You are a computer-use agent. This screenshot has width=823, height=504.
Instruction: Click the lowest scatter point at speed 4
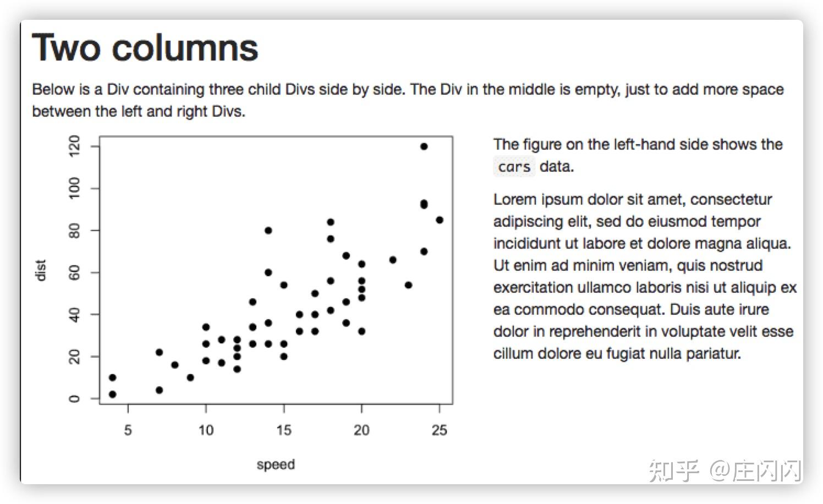pyautogui.click(x=112, y=394)
